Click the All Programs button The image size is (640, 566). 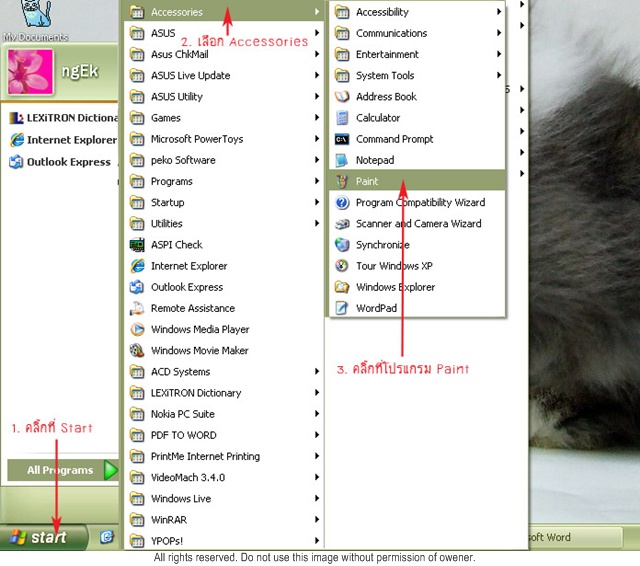63,470
